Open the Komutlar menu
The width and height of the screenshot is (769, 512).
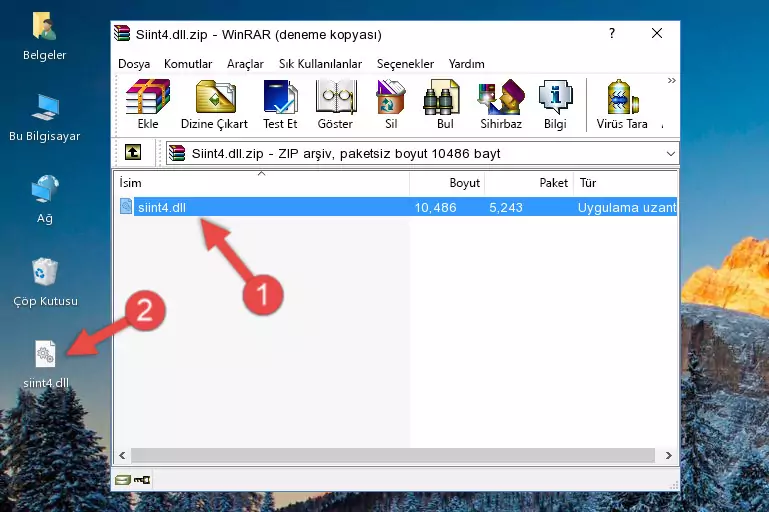pyautogui.click(x=188, y=64)
